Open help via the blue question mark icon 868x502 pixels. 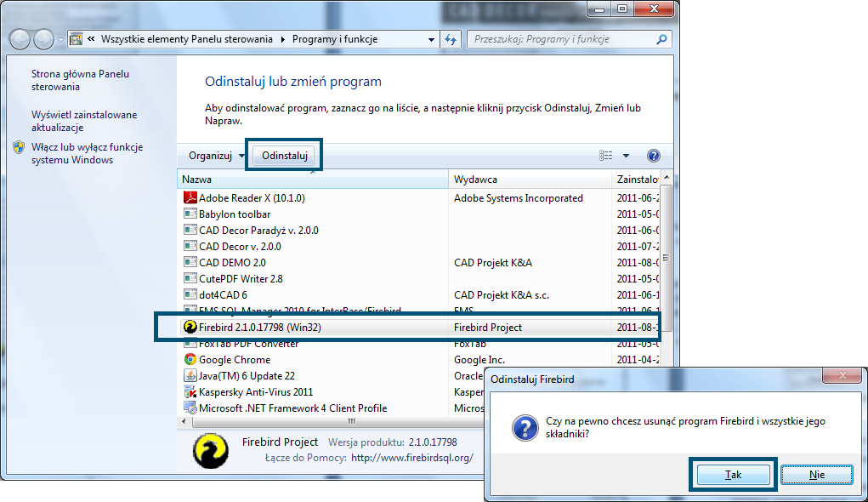point(653,156)
